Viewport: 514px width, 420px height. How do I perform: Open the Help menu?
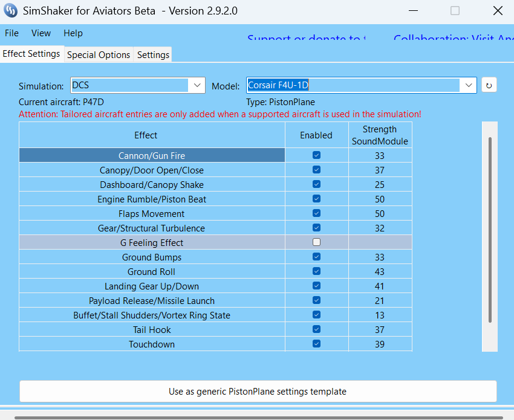click(73, 33)
